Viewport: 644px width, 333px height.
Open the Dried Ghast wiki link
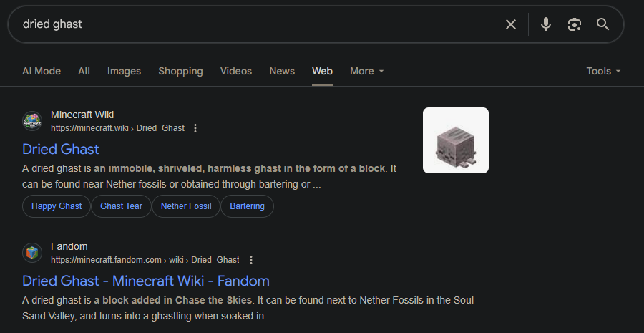61,149
